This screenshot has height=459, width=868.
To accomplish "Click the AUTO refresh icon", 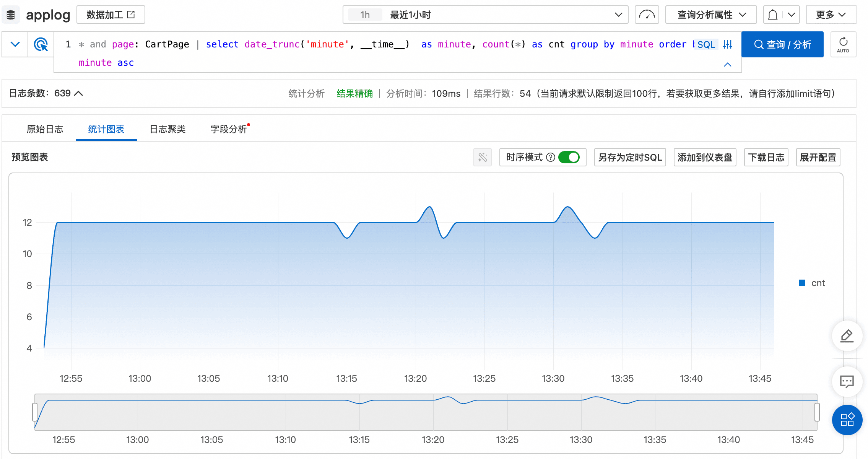I will [x=843, y=44].
